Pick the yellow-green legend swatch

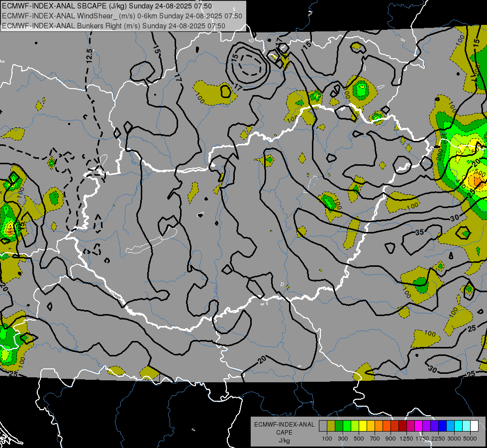tap(355, 426)
